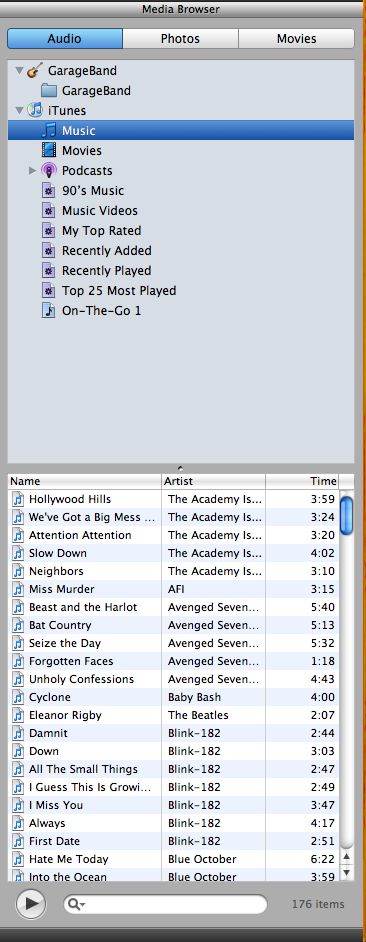Switch to the Movies tab
The height and width of the screenshot is (942, 366).
(x=296, y=38)
